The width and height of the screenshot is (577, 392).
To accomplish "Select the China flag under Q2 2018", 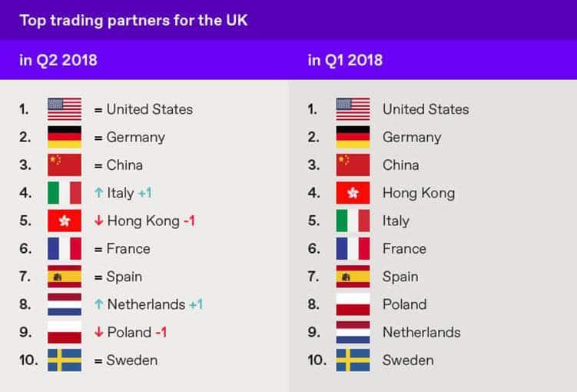I will click(x=65, y=165).
